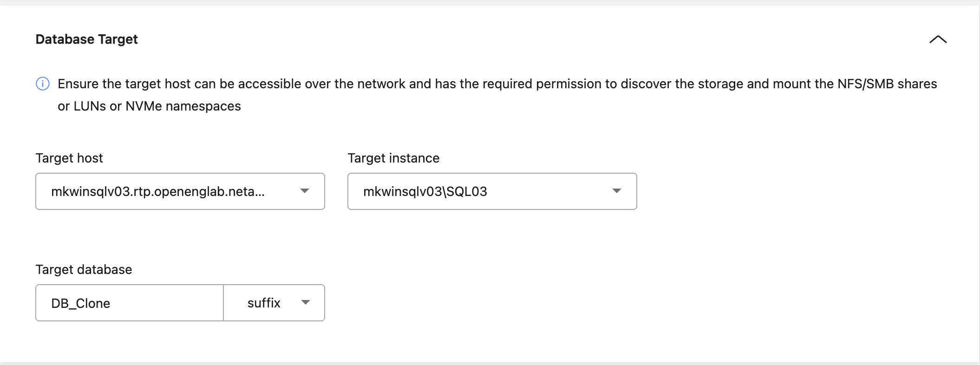Image resolution: width=980 pixels, height=365 pixels.
Task: Click the 'accessible over the network' phrase
Action: coord(321,84)
